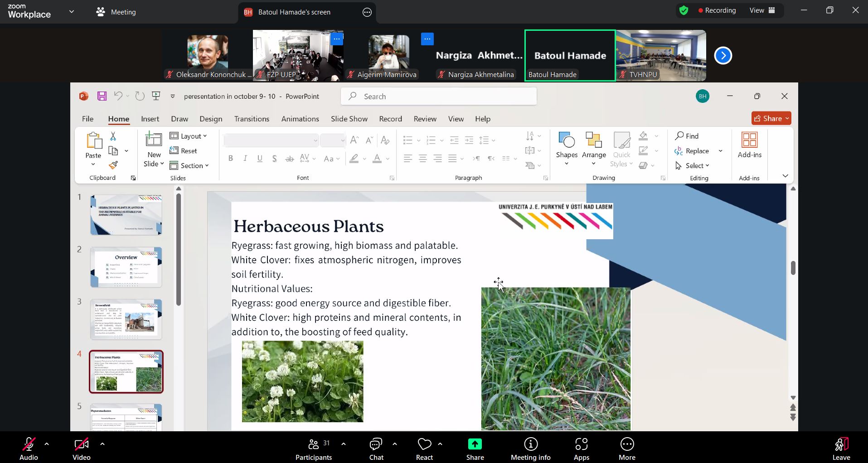Select slide 2 Overview thumbnail

tap(126, 267)
